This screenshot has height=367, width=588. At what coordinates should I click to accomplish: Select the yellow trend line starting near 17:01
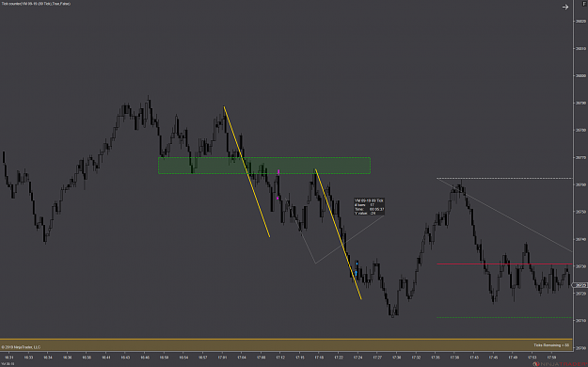[x=246, y=171]
